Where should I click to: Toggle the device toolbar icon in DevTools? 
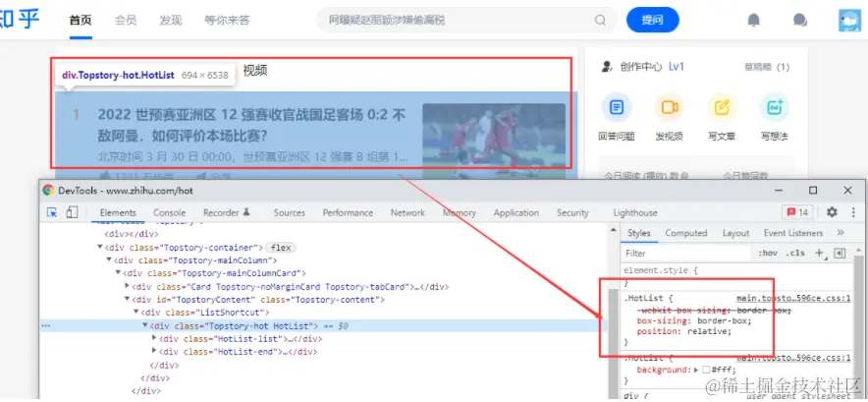(x=72, y=212)
